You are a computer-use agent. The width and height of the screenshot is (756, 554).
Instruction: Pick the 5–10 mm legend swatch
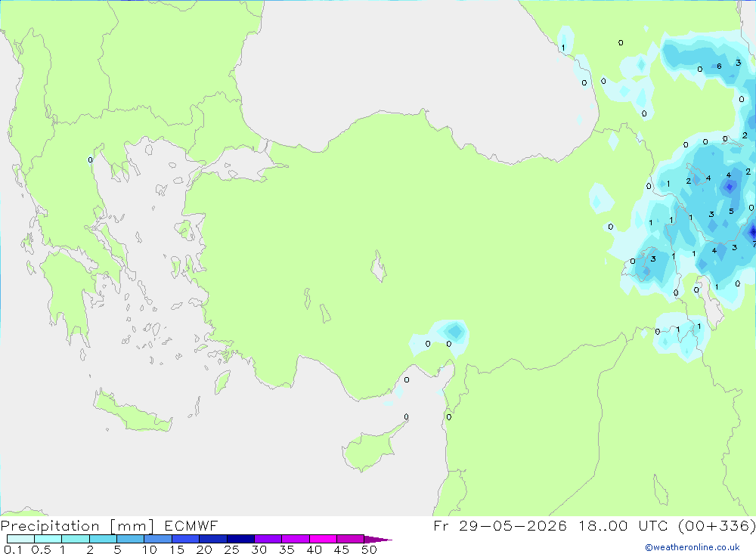pyautogui.click(x=130, y=539)
